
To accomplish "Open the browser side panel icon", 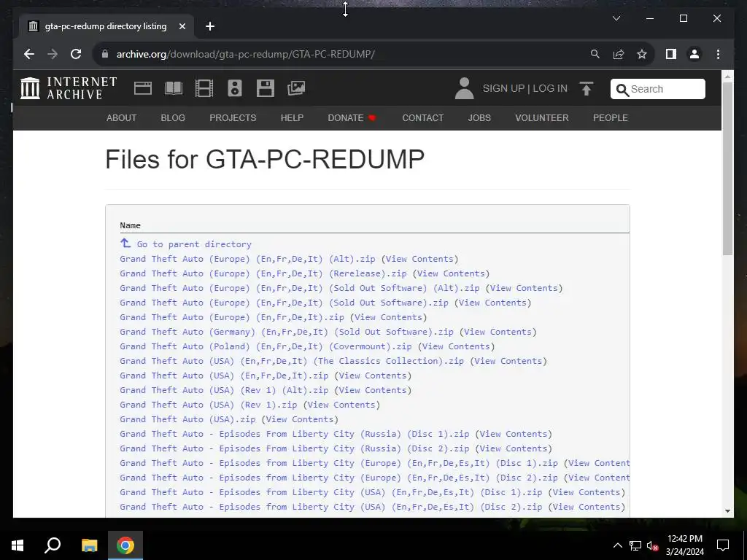I will pyautogui.click(x=671, y=54).
